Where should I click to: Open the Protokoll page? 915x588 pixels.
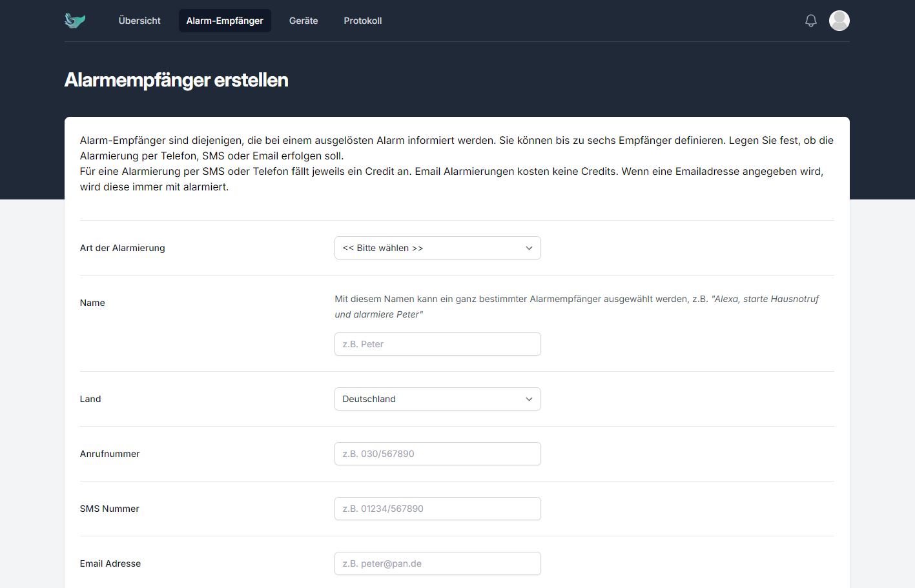tap(362, 21)
